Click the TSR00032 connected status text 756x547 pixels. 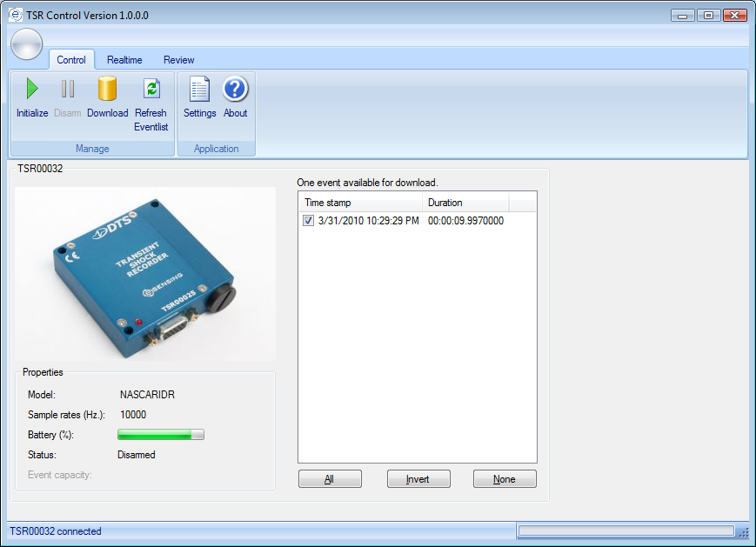coord(56,531)
